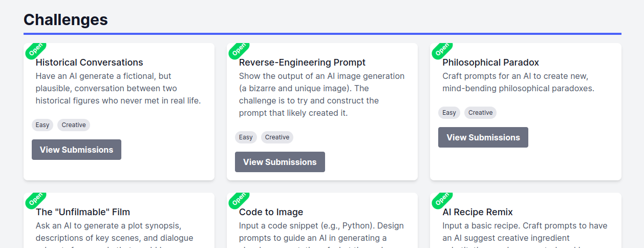Click the AI Recipe Remix card title
Screen dimensions: 644x248
point(477,212)
